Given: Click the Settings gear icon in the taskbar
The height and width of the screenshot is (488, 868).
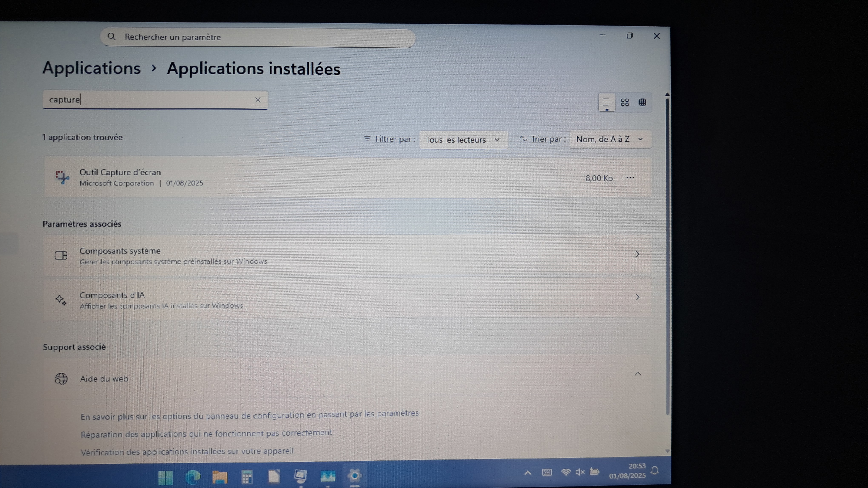Looking at the screenshot, I should tap(354, 475).
